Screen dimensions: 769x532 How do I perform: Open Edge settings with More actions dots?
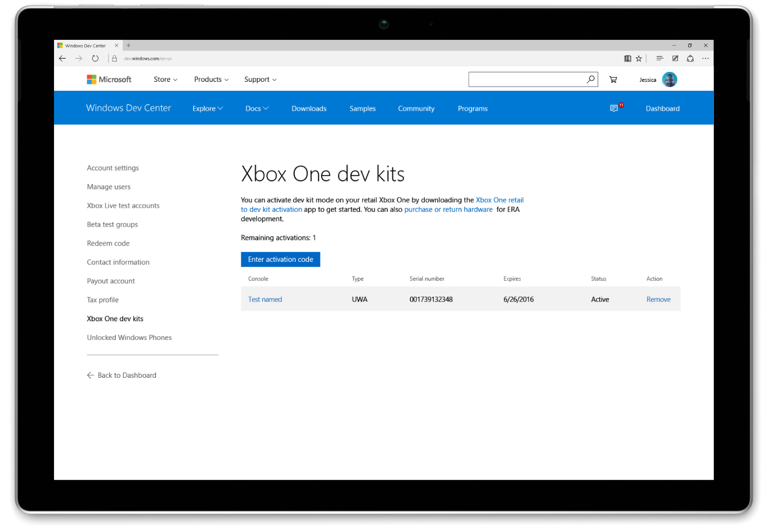pos(705,58)
